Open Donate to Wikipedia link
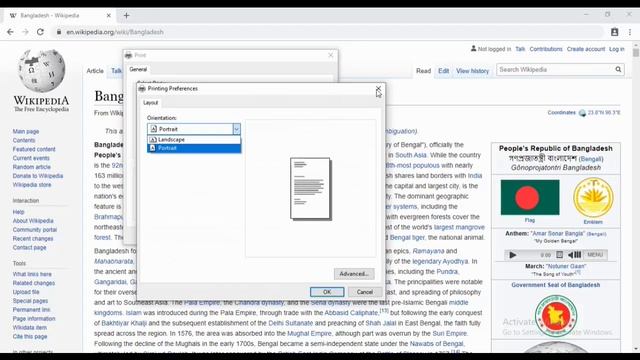The height and width of the screenshot is (360, 640). pyautogui.click(x=38, y=176)
